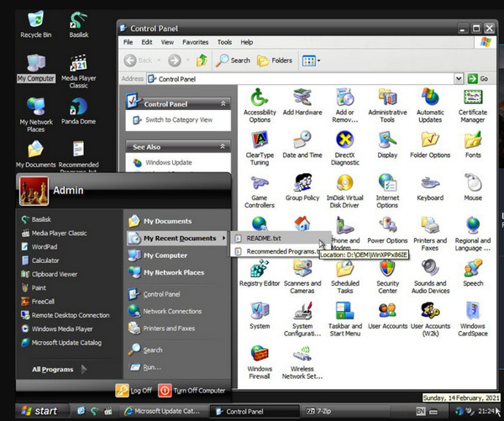Image resolution: width=504 pixels, height=421 pixels.
Task: Open Sounds and Audio Devices
Action: coord(430,276)
